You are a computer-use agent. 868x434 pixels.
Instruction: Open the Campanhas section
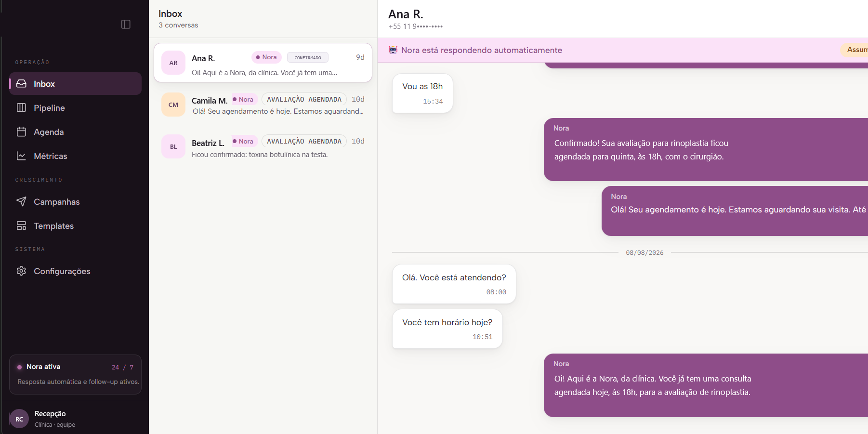75,201
